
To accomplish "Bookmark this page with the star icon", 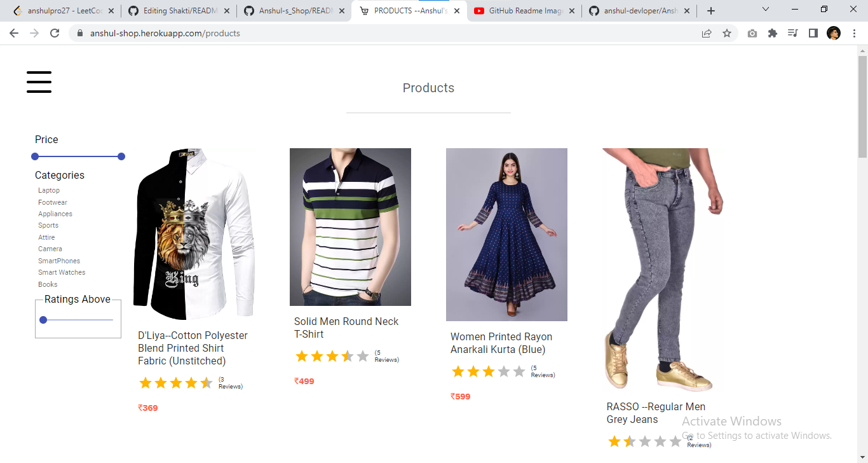I will 726,33.
